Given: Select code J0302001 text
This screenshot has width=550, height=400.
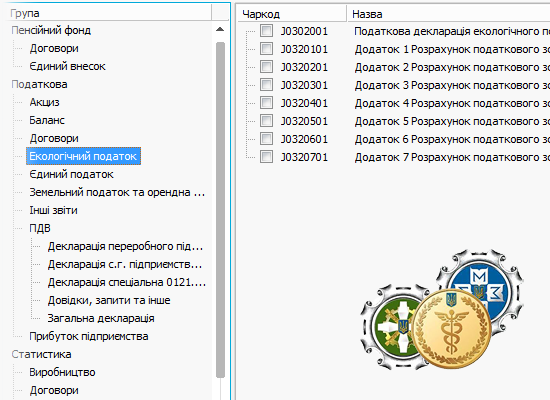Looking at the screenshot, I should pos(304,31).
